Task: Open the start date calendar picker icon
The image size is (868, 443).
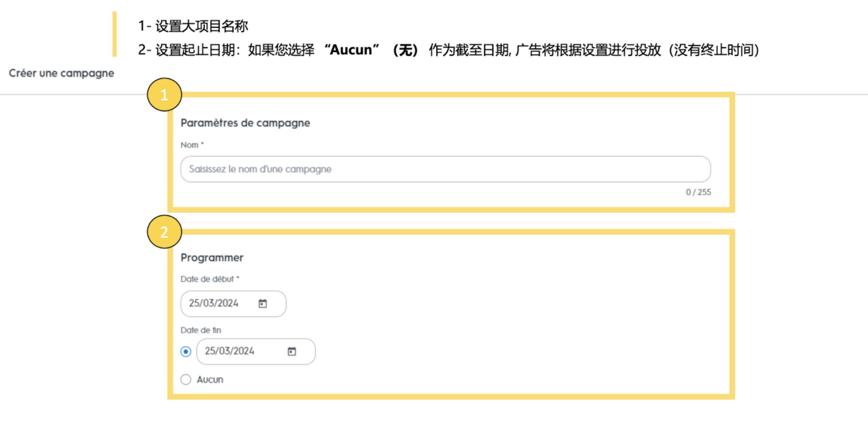Action: tap(263, 304)
